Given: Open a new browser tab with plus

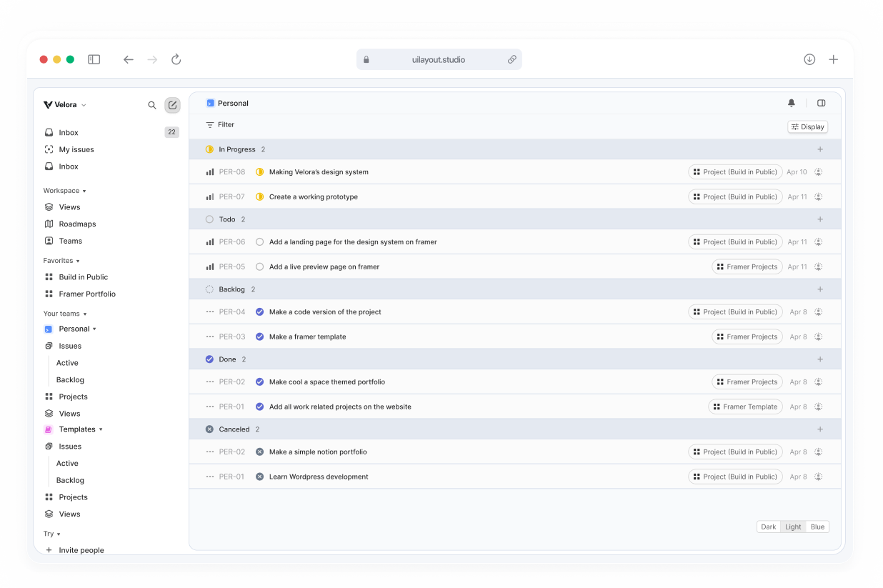Looking at the screenshot, I should [x=833, y=59].
